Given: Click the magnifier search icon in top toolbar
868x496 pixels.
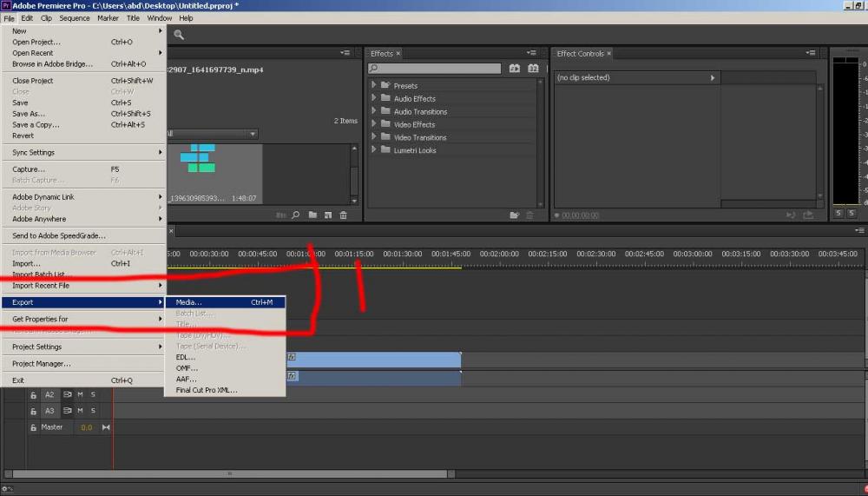Looking at the screenshot, I should coord(179,35).
